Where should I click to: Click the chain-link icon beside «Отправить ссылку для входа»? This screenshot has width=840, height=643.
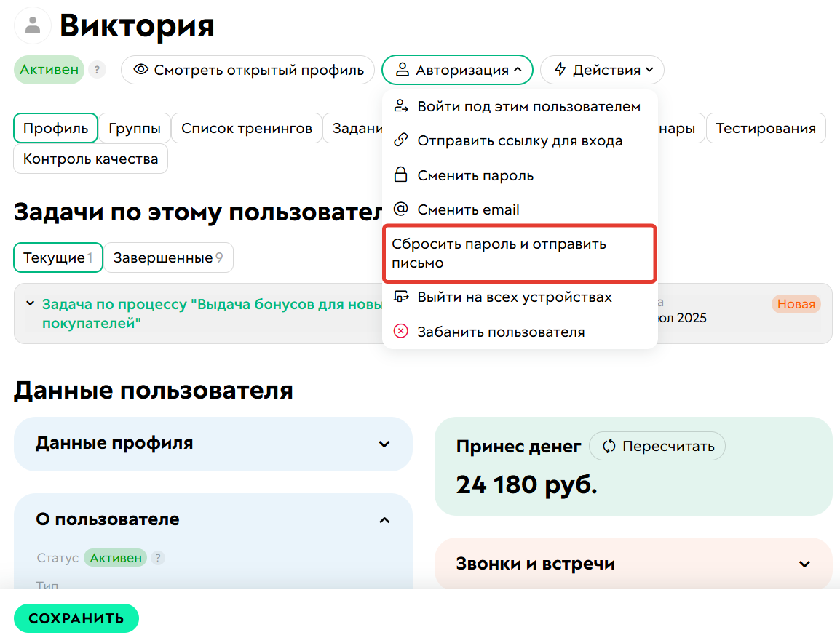coord(401,140)
